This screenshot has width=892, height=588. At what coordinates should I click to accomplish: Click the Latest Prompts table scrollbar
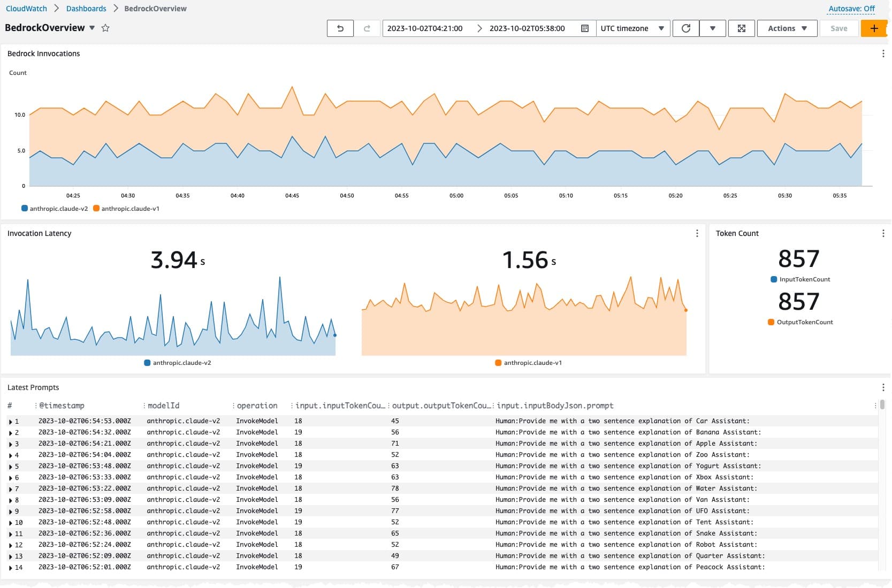tap(882, 404)
